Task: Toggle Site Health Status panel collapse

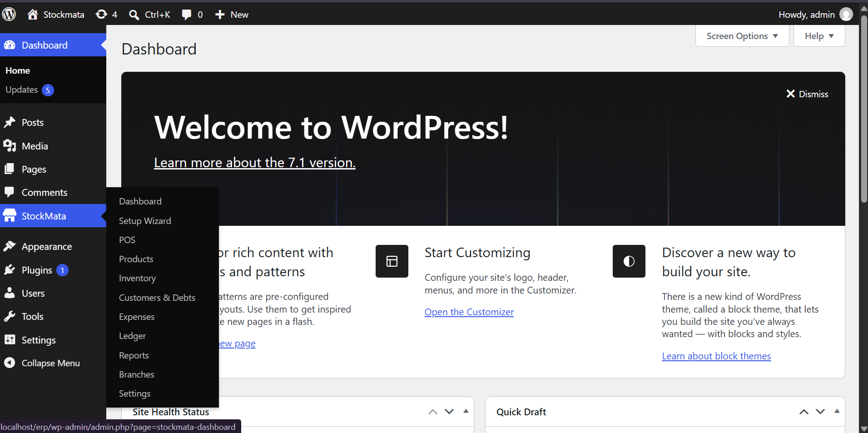Action: [x=466, y=411]
